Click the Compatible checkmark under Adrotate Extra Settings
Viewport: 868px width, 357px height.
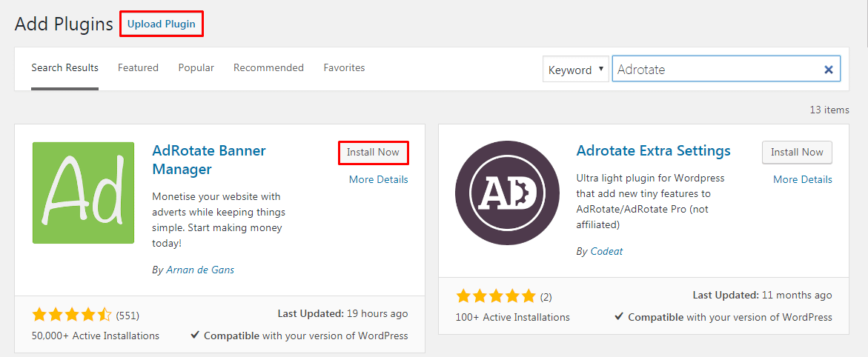619,317
